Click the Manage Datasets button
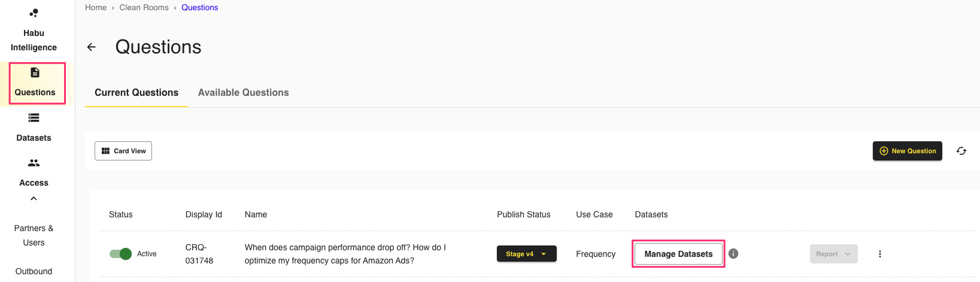Viewport: 980px width, 282px height. 678,254
